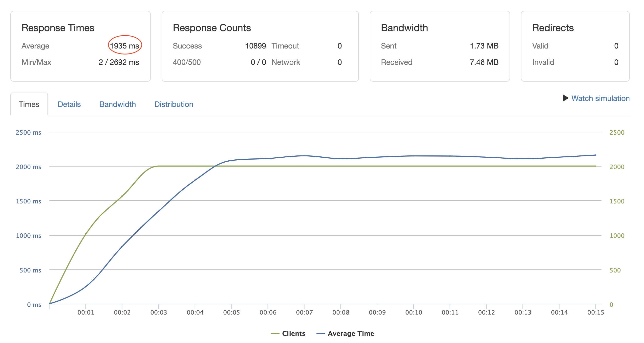Viewport: 644px width, 343px height.
Task: Click the Average label in Response Times
Action: coord(35,46)
